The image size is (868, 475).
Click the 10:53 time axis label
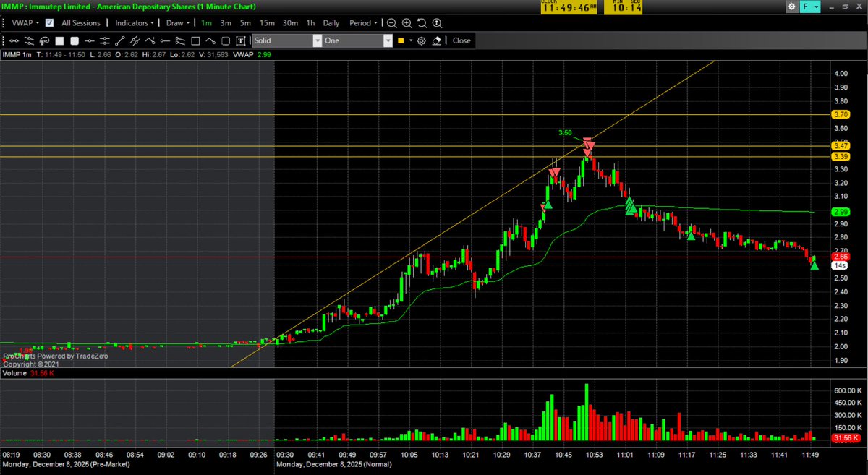pyautogui.click(x=595, y=453)
